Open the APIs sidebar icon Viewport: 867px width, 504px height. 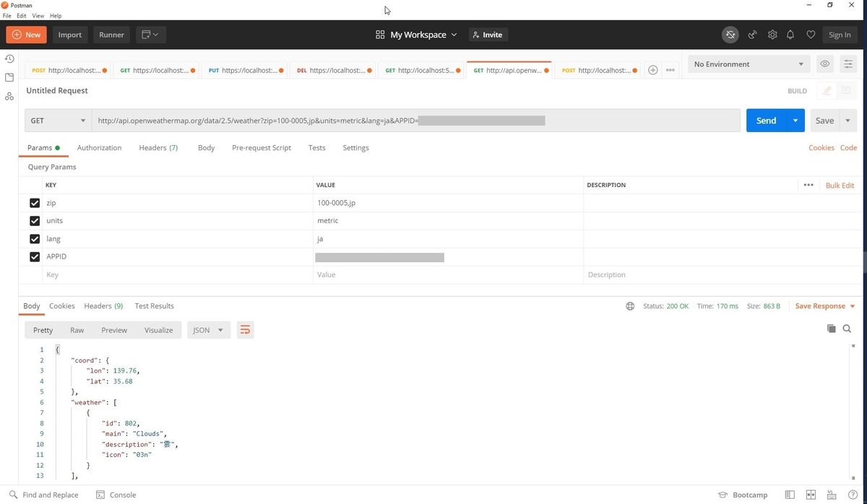click(x=9, y=96)
